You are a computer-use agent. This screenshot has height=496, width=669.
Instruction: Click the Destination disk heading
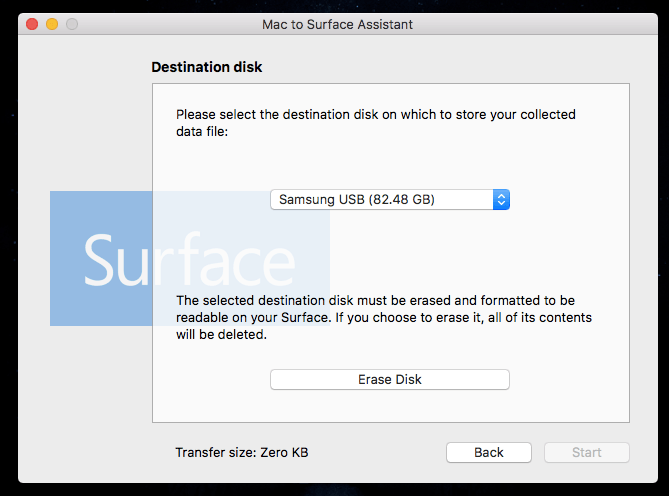207,67
